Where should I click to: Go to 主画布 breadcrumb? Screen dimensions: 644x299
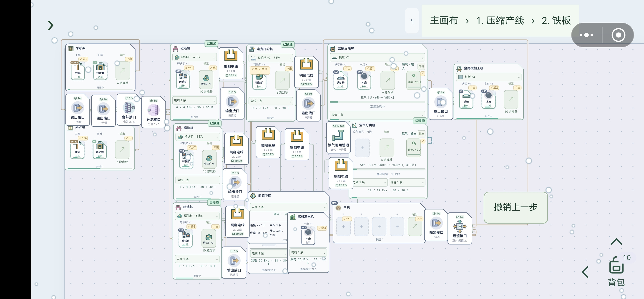point(444,20)
